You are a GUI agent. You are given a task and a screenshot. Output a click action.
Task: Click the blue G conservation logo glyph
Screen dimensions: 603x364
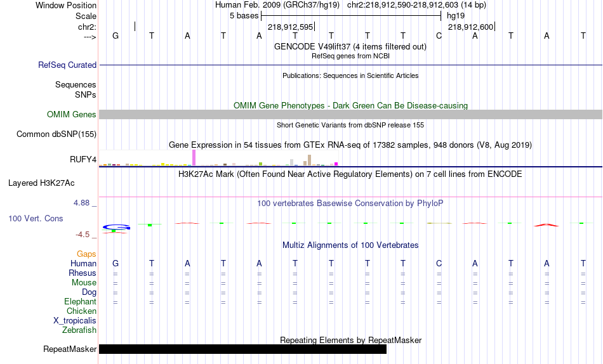point(117,227)
